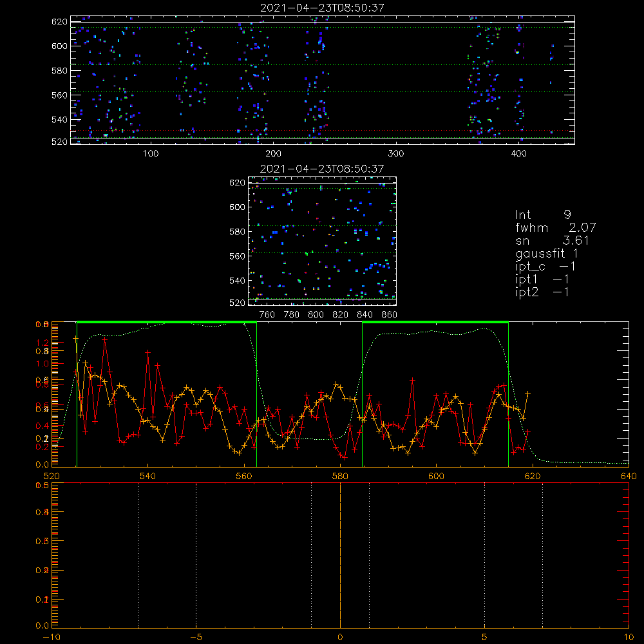The height and width of the screenshot is (644, 644).
Task: Click the '100' x-axis label of the top plot
Action: tap(151, 154)
